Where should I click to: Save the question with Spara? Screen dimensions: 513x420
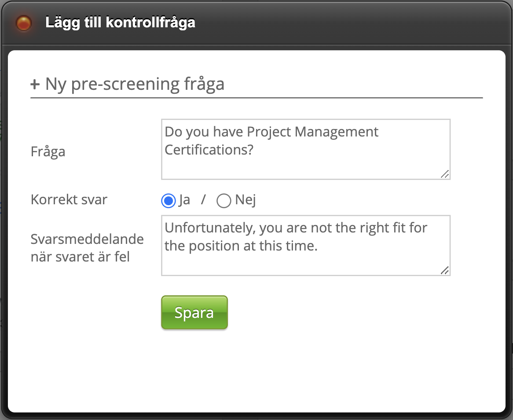coord(194,312)
